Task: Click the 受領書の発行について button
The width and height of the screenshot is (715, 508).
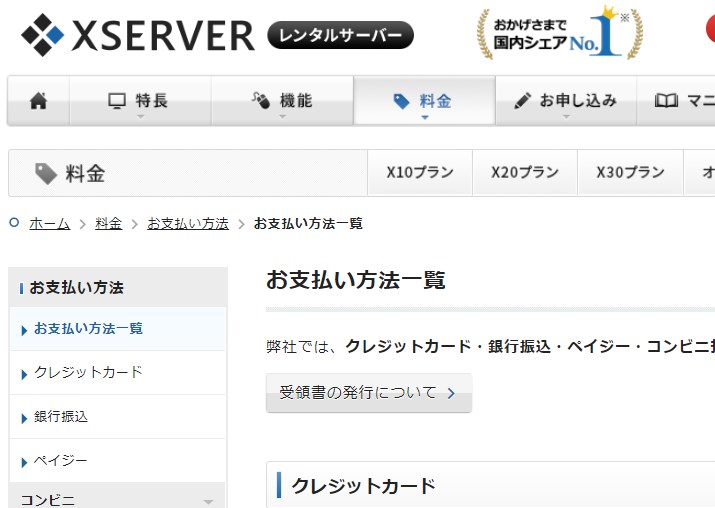Action: coord(369,393)
